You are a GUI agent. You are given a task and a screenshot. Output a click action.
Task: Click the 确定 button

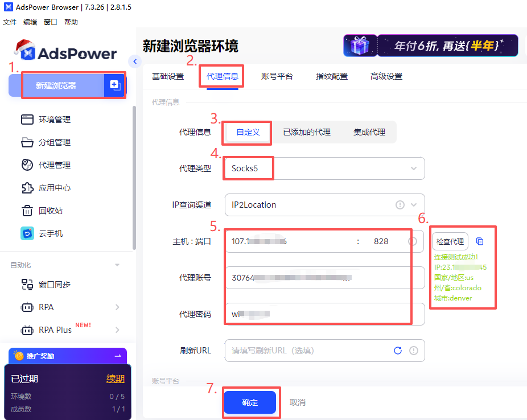click(250, 402)
